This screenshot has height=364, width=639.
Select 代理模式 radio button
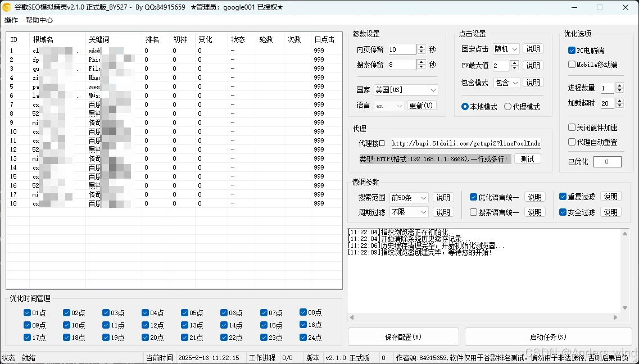pos(508,107)
